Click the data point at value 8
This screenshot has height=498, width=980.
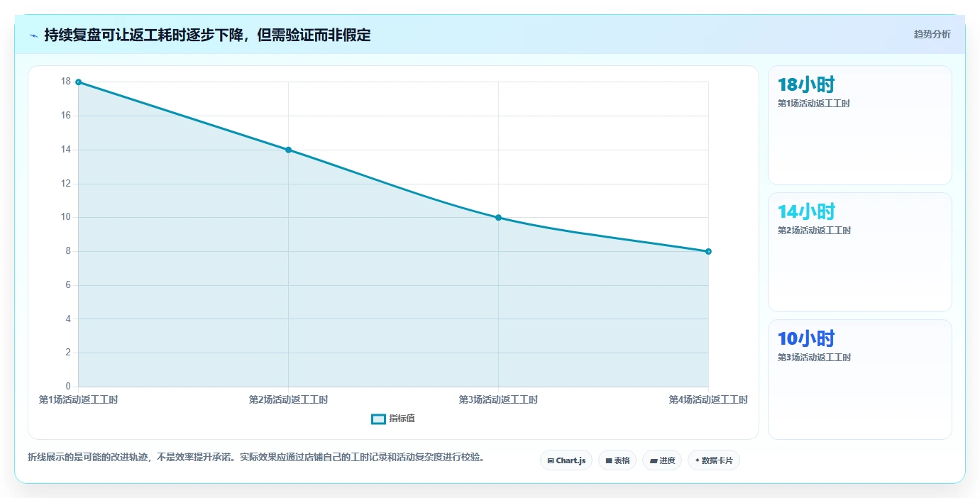coord(708,251)
